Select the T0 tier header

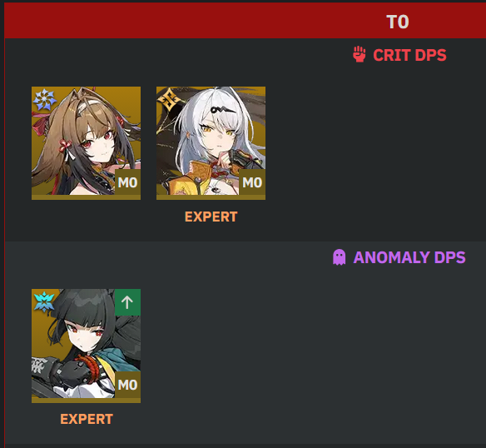click(x=398, y=22)
